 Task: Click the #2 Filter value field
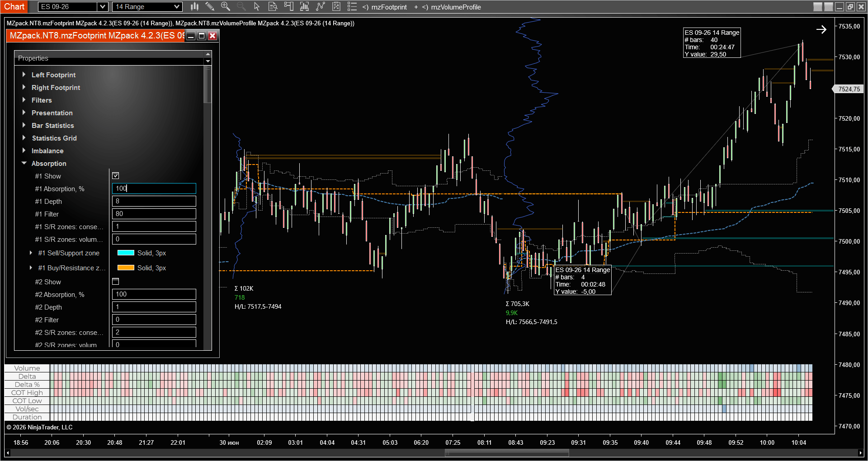(154, 320)
